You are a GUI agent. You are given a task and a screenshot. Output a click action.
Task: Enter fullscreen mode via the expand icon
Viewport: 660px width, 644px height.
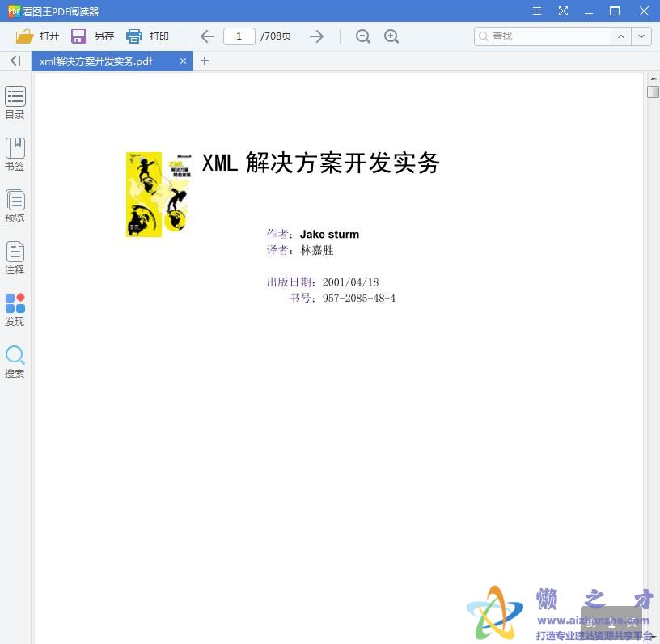point(563,11)
